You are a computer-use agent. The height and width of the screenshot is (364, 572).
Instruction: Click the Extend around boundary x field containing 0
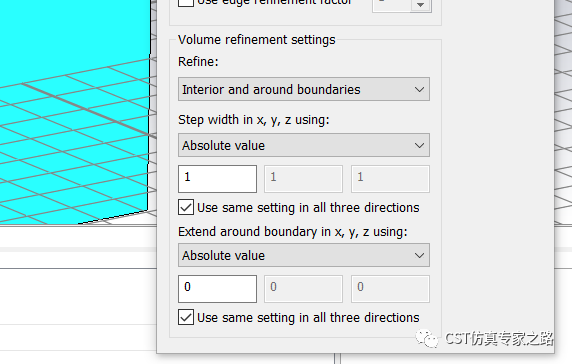(217, 289)
